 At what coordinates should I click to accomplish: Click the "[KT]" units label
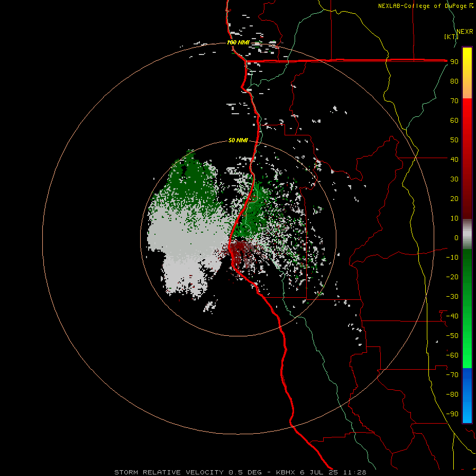(x=451, y=36)
